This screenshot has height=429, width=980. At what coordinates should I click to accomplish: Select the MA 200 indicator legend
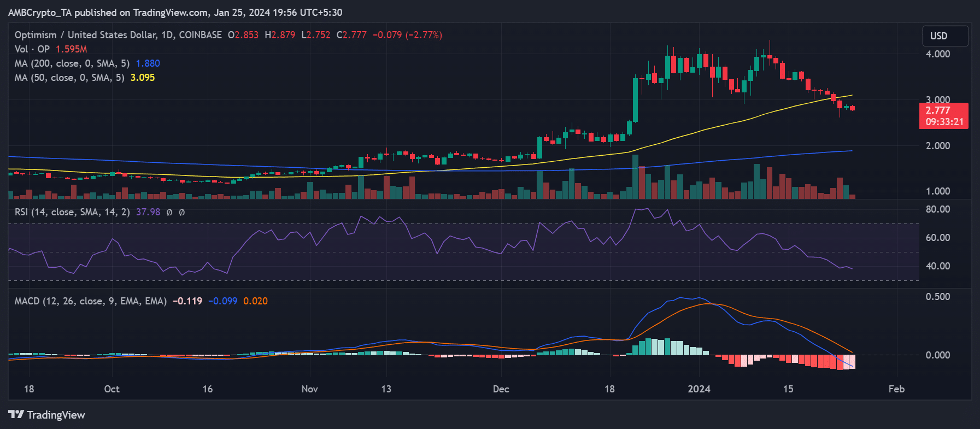[x=72, y=63]
